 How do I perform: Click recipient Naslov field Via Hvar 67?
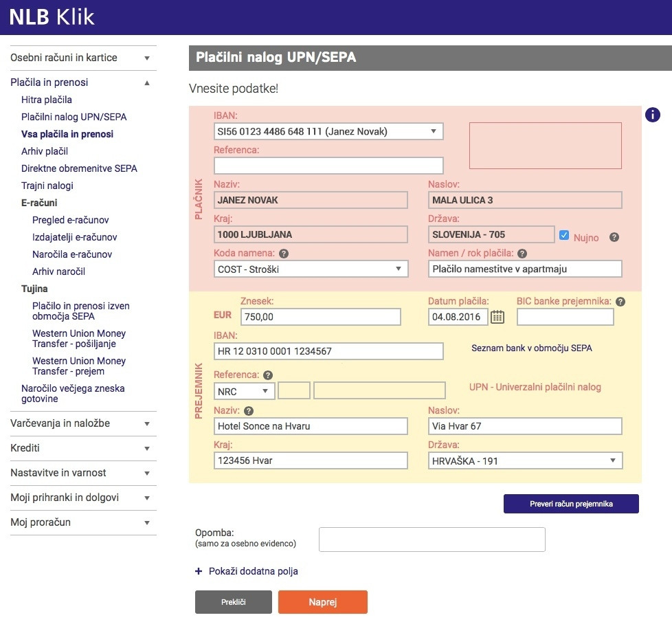(x=525, y=426)
